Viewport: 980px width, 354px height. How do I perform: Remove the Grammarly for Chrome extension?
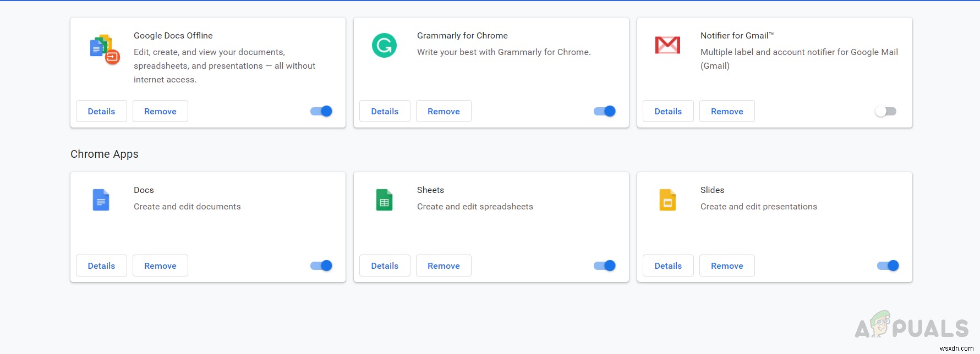(444, 111)
